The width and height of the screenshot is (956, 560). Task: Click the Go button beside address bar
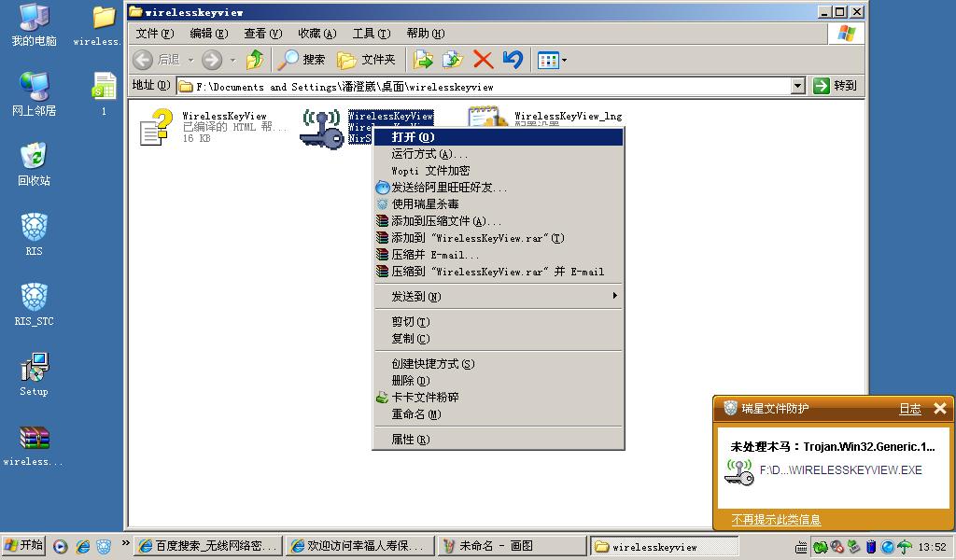coord(836,86)
